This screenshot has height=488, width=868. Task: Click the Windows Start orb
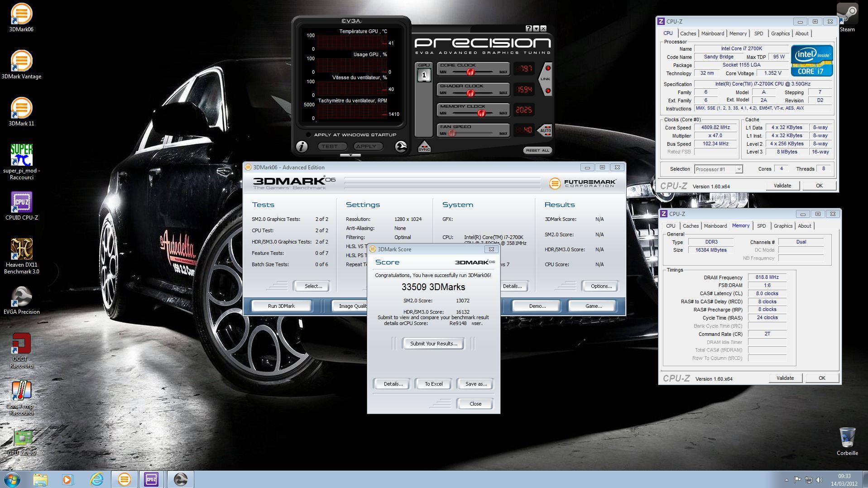(x=12, y=479)
